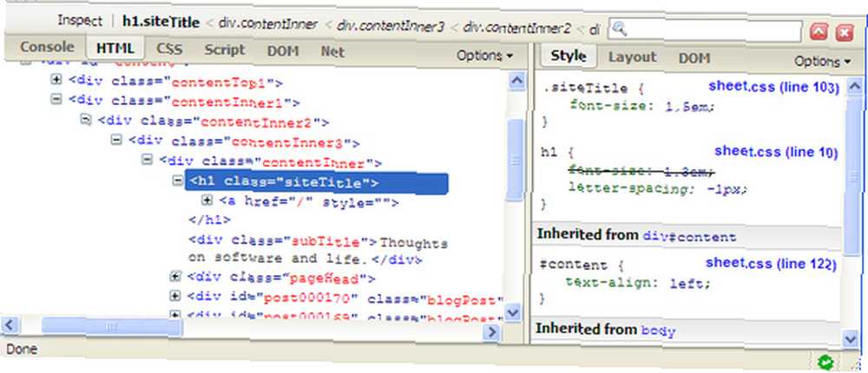
Task: Click the green Firebug status icon
Action: [826, 362]
